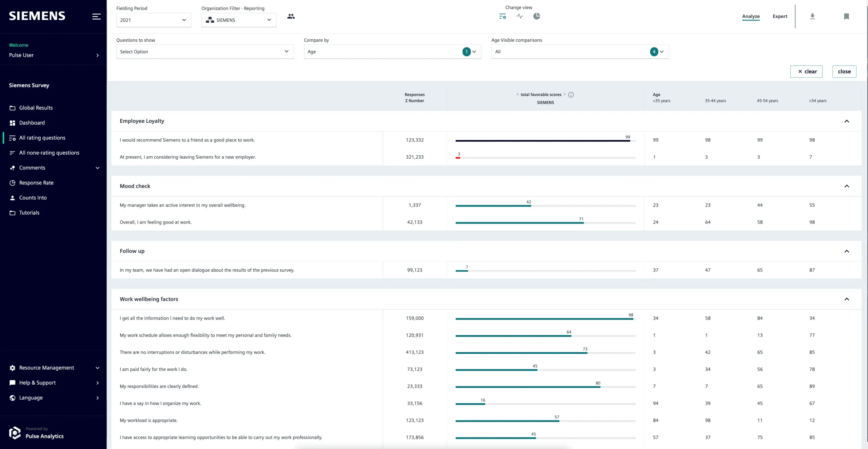Open the Organization Filter SIEMENS dropdown
The image size is (868, 449).
pos(239,20)
